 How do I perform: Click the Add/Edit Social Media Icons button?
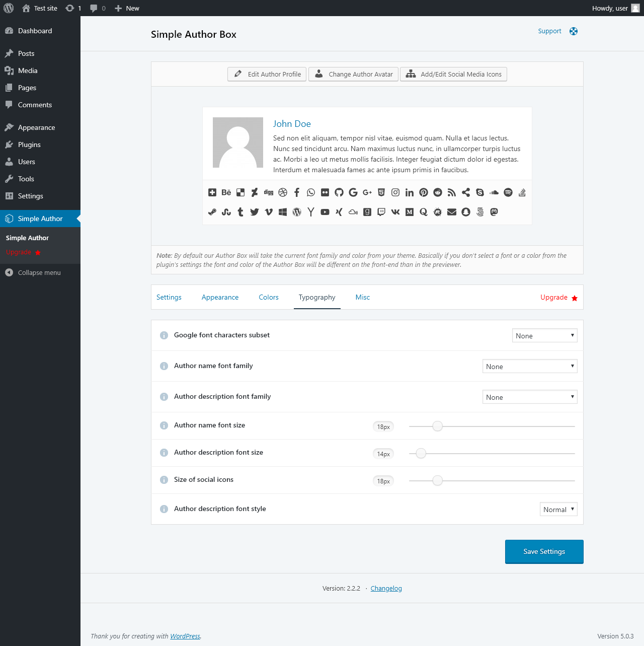pos(453,74)
